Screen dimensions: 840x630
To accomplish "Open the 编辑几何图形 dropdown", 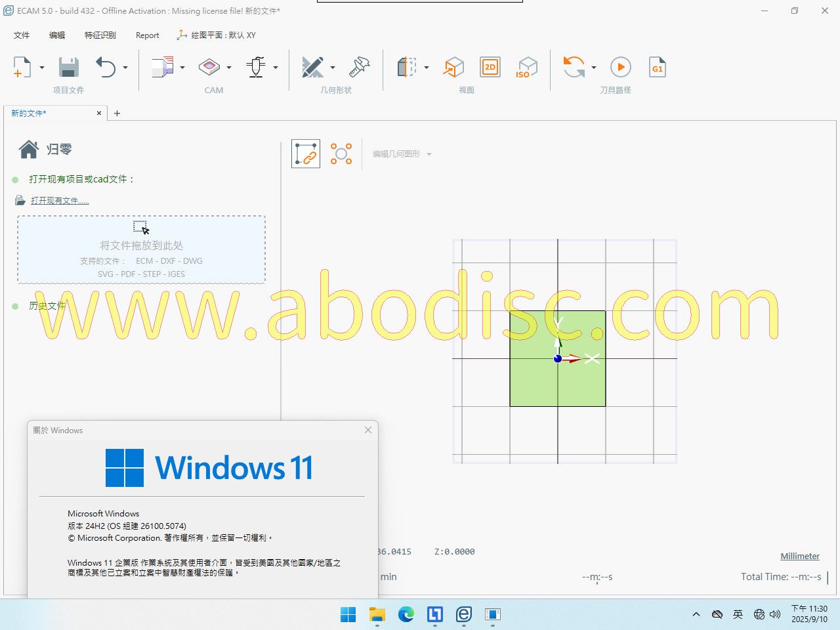I will pos(402,154).
